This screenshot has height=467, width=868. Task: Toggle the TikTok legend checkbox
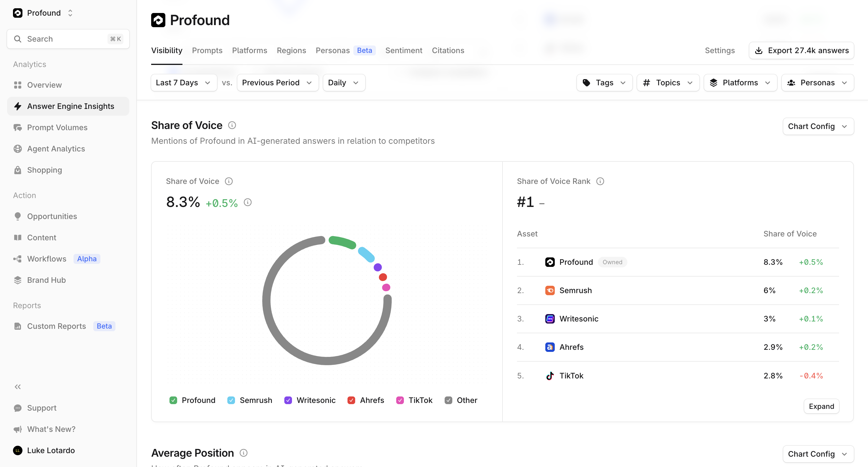(400, 400)
